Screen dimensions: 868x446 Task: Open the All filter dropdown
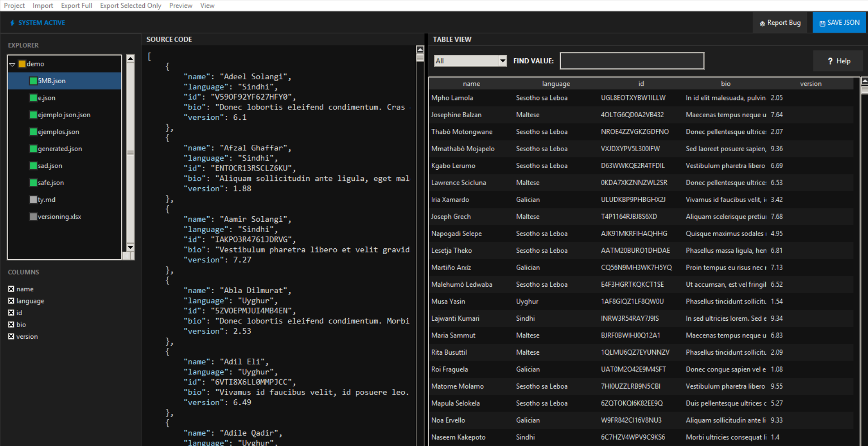click(502, 61)
